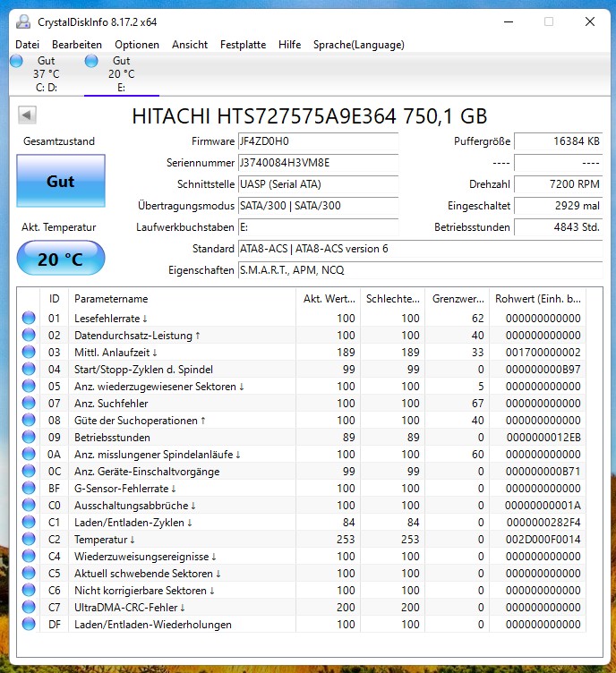Click the Schlechte... column header
Screen dimensions: 616x673
coord(392,299)
